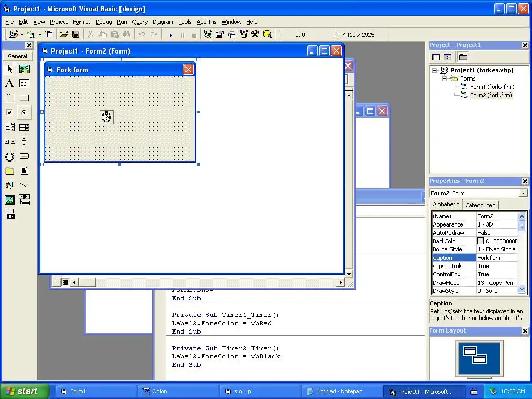The image size is (532, 399).
Task: Select the Image tool in toolbox
Action: [10, 200]
